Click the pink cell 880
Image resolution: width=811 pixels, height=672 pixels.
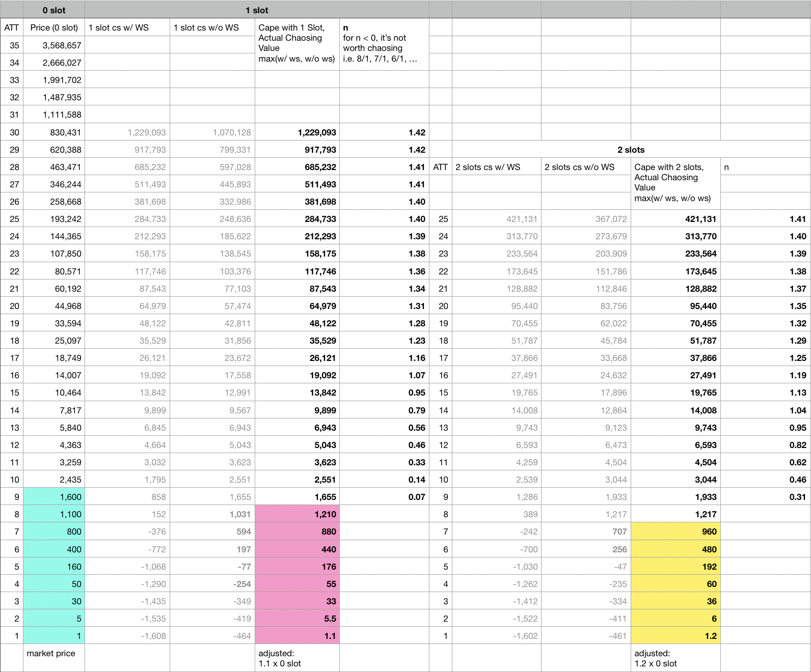tap(297, 531)
